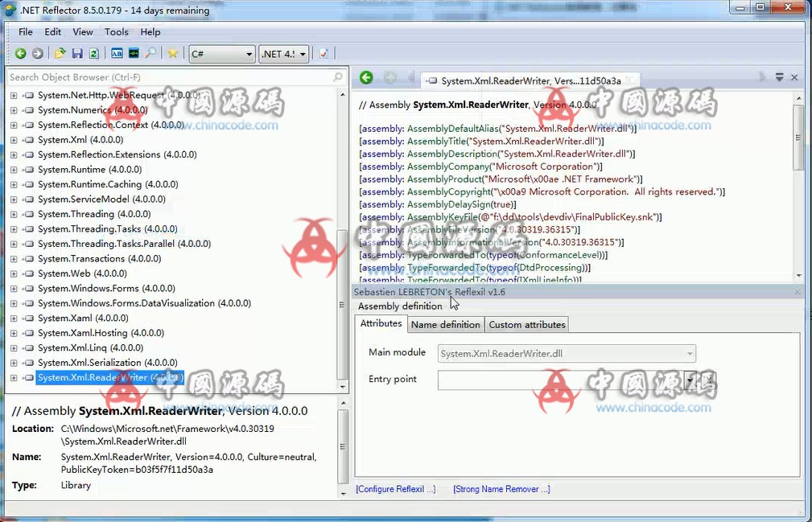
Task: Select System.Windows.Forms.DataVisualization in the tree
Action: (x=145, y=303)
